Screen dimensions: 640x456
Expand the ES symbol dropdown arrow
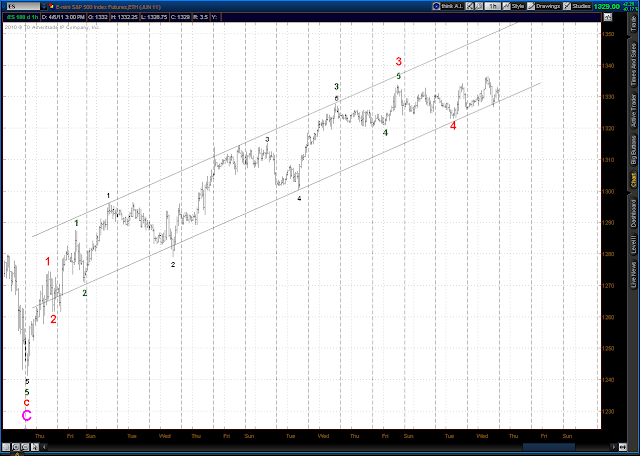[44, 6]
